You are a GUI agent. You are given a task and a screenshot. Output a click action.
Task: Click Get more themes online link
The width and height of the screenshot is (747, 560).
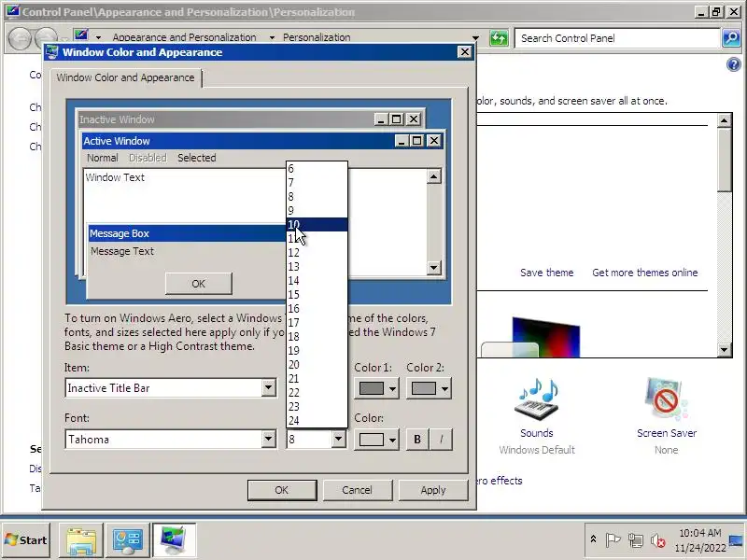(x=645, y=273)
